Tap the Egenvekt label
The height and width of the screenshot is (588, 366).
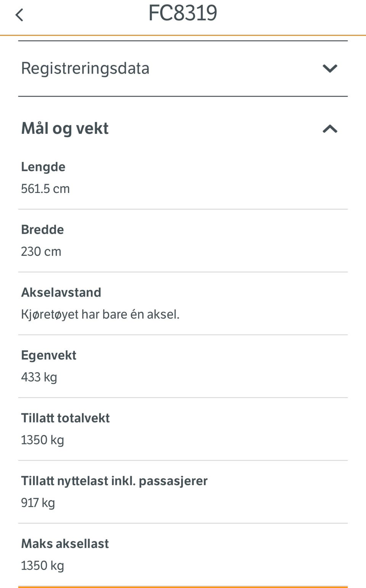48,355
